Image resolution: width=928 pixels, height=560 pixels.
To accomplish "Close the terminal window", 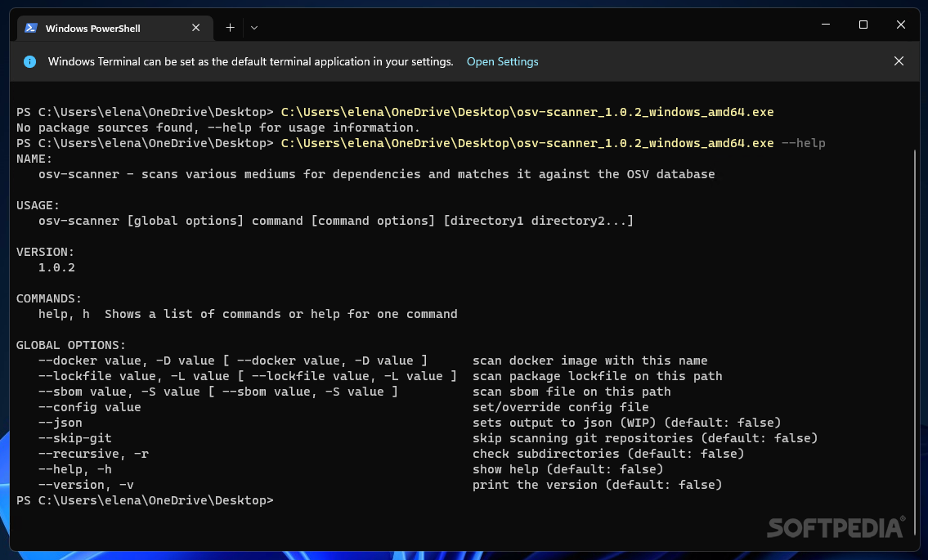I will (901, 25).
